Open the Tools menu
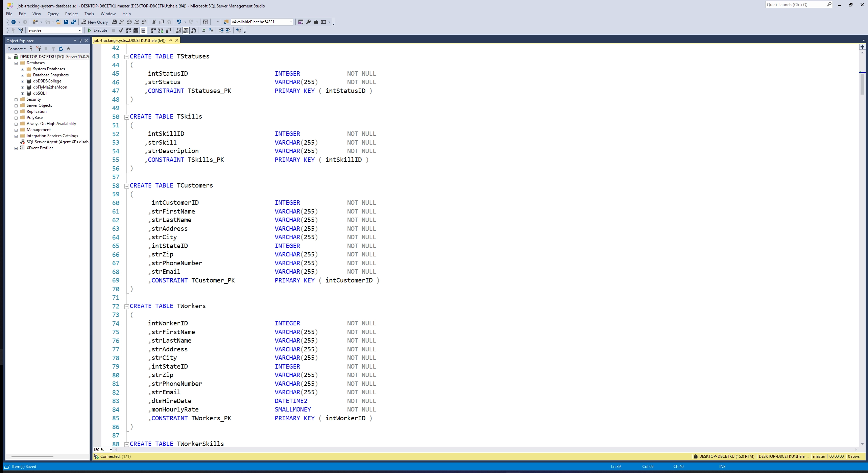 click(89, 14)
